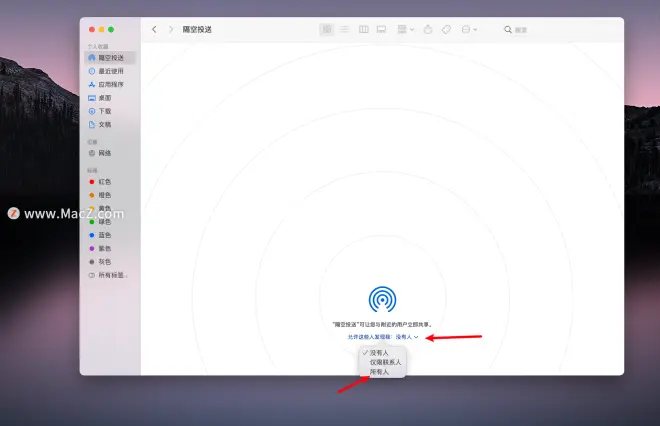The image size is (660, 426).
Task: Open 桌面 in the sidebar
Action: click(x=110, y=98)
